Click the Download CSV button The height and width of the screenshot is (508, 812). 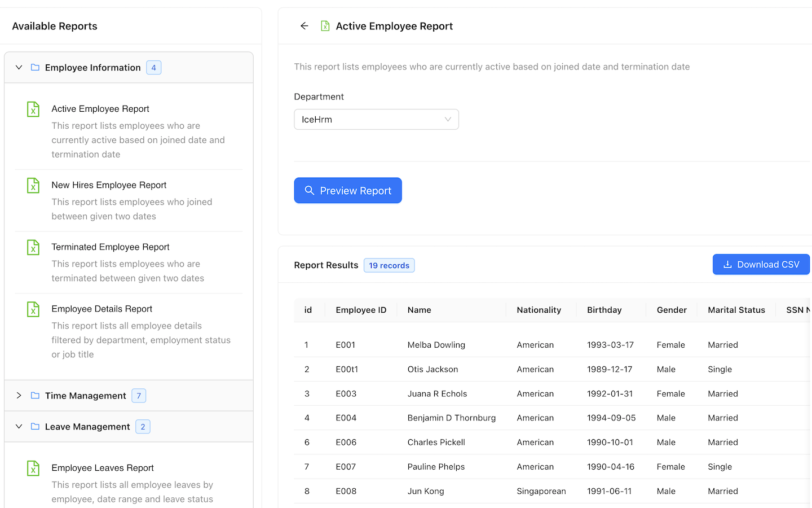click(761, 264)
